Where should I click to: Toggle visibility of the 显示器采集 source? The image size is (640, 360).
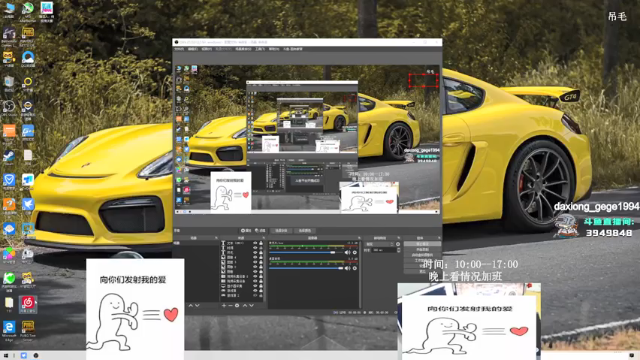coord(256,286)
